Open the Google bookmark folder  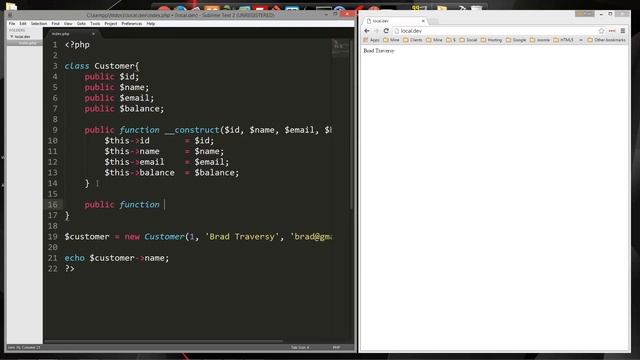[x=516, y=40]
